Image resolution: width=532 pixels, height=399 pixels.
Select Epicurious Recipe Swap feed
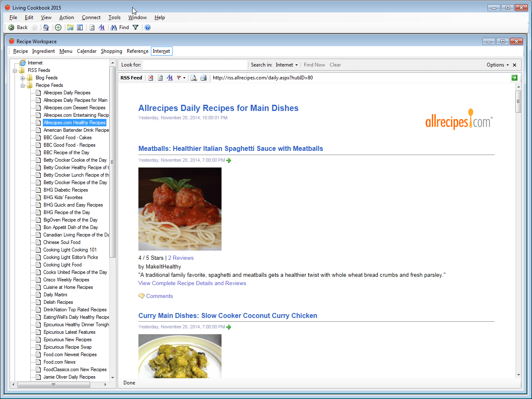67,347
